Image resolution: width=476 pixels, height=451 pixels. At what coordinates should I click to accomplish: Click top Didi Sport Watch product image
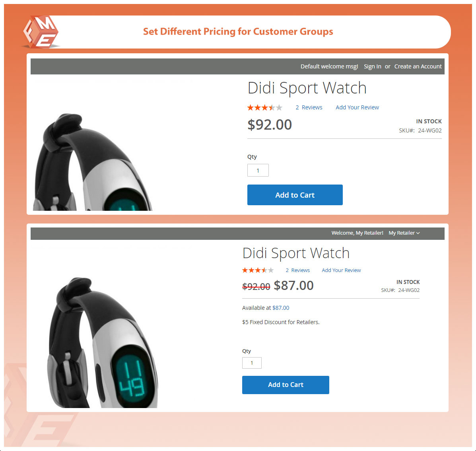(93, 162)
